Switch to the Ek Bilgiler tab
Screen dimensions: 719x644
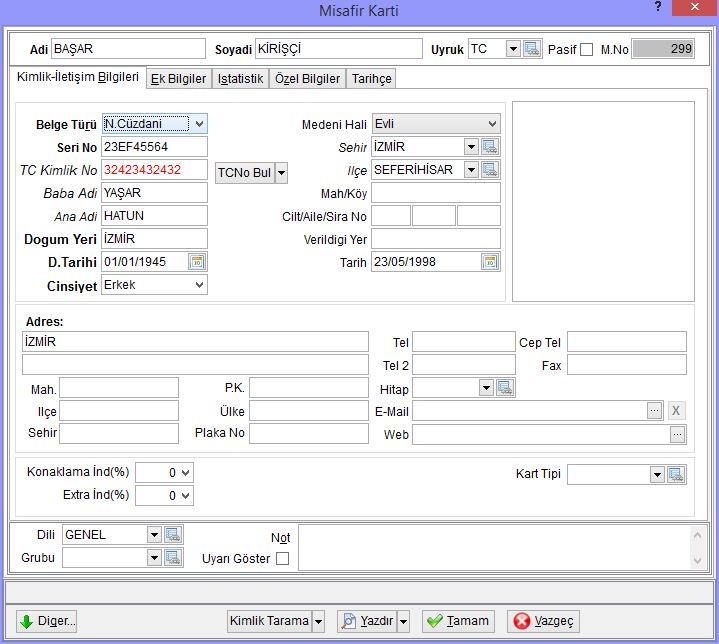178,79
